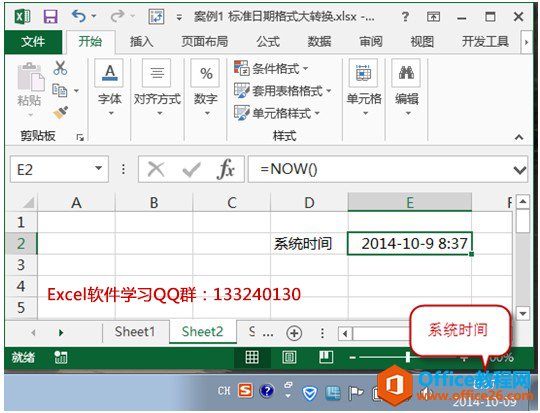Switch to the Sheet1 tab
This screenshot has height=413, width=540.
[x=135, y=332]
